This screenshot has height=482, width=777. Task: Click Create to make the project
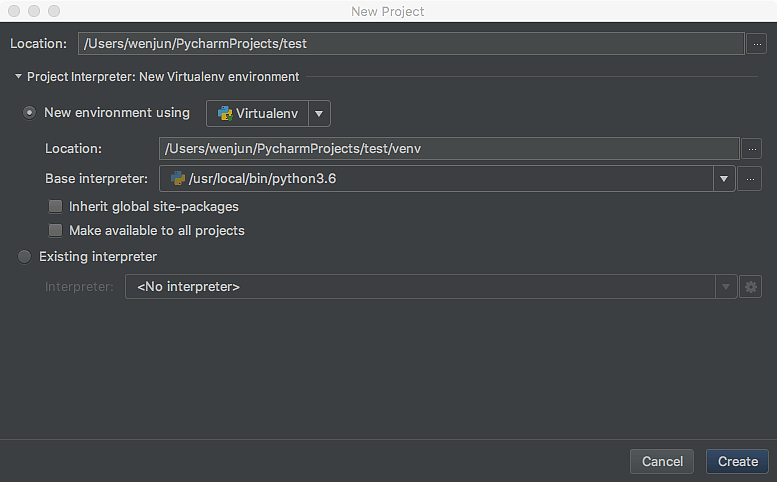tap(737, 461)
